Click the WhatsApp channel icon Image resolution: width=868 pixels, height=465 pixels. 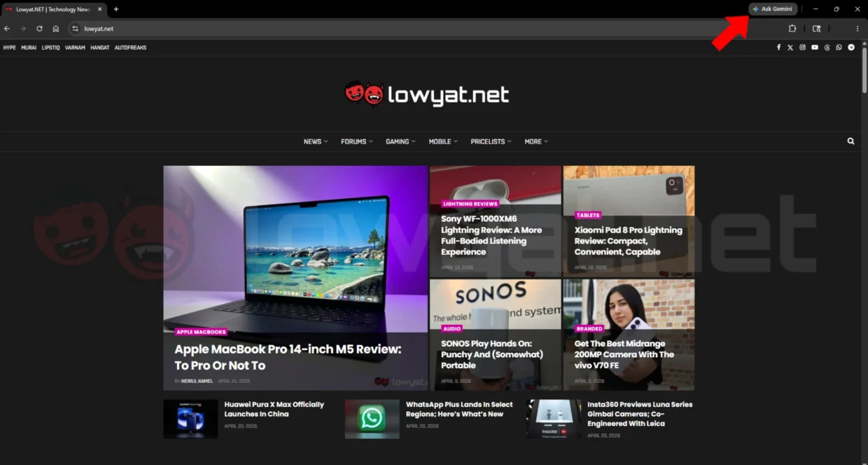(839, 47)
